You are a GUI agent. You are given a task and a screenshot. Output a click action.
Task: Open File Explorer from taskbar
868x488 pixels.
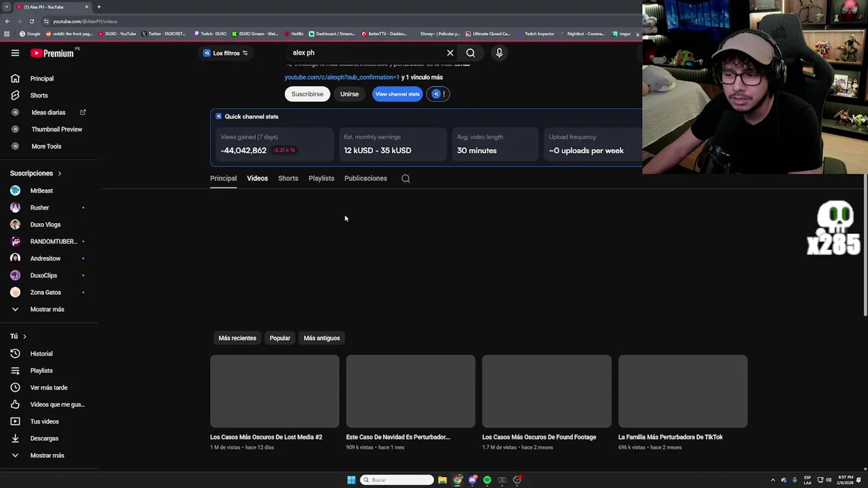point(442,480)
